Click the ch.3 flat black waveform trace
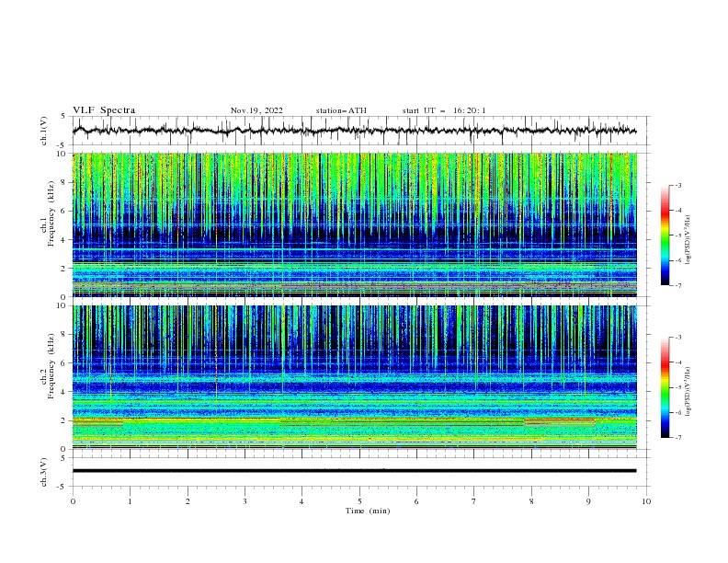The width and height of the screenshot is (728, 563). [354, 471]
